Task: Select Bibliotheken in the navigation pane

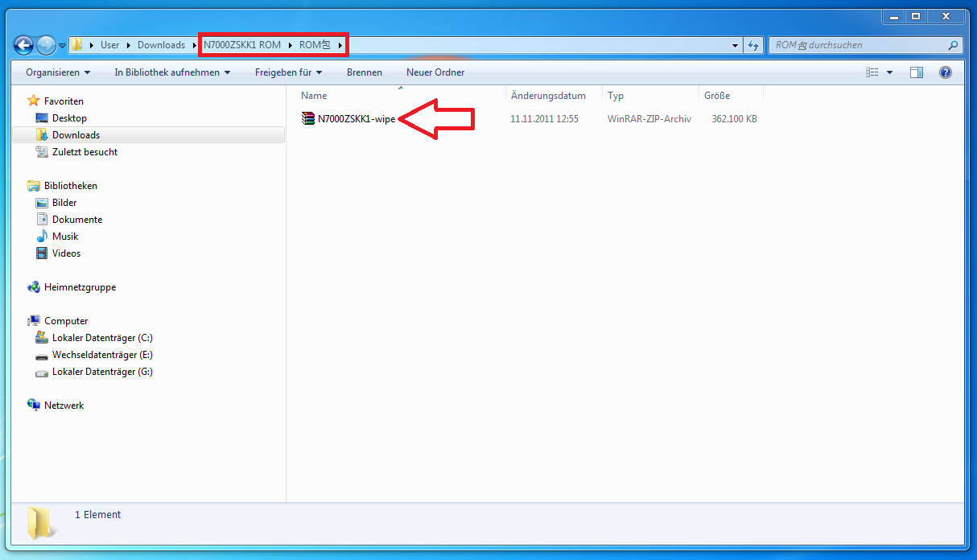Action: click(x=71, y=186)
